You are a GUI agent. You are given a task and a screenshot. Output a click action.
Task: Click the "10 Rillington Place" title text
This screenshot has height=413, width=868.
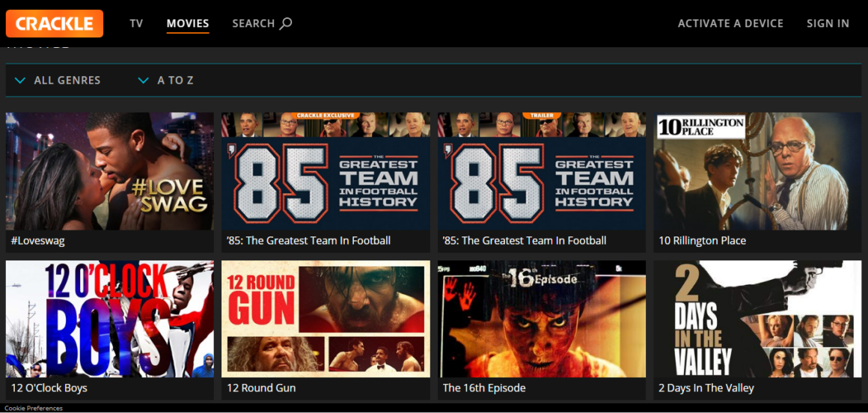(x=702, y=241)
